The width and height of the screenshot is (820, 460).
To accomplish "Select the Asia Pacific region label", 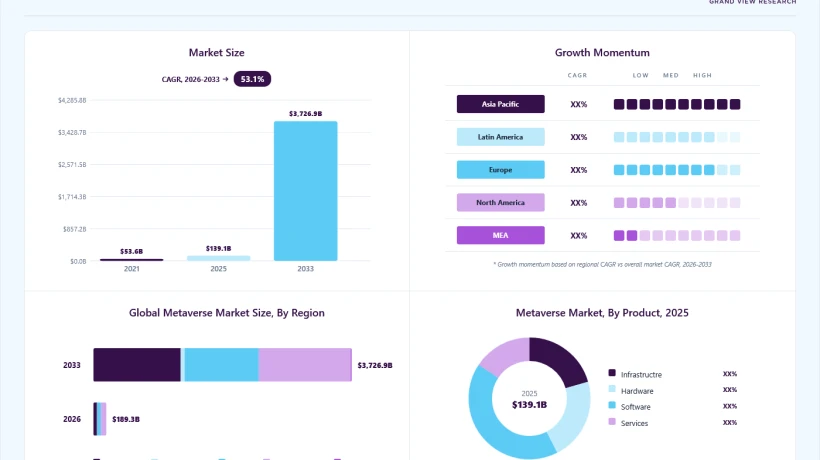I will pyautogui.click(x=500, y=104).
